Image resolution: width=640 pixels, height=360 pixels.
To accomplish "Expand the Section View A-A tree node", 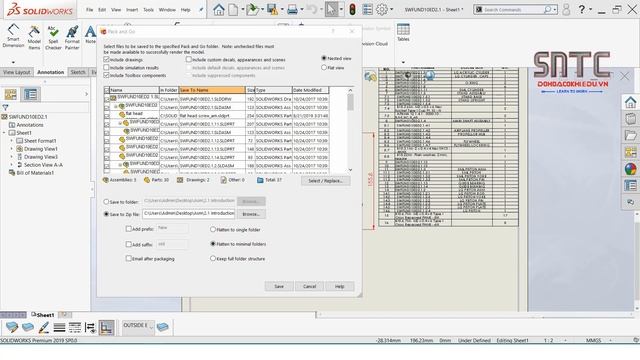I will [12, 165].
